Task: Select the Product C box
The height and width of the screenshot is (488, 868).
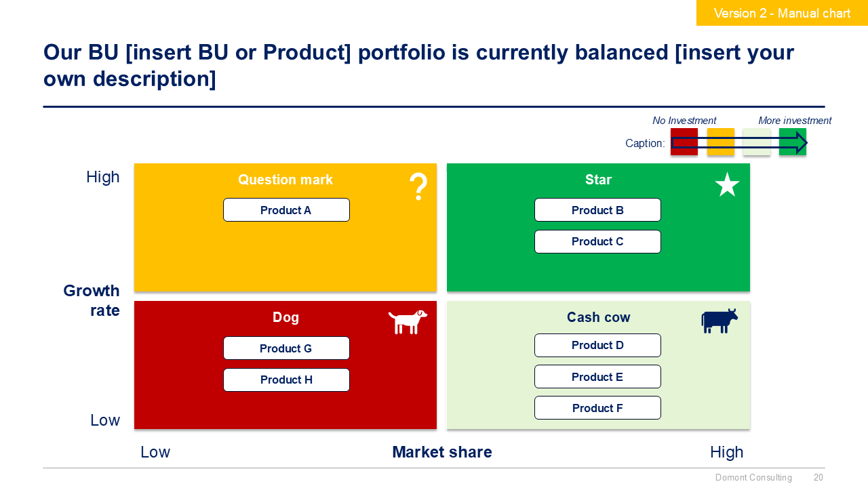Action: coord(597,241)
